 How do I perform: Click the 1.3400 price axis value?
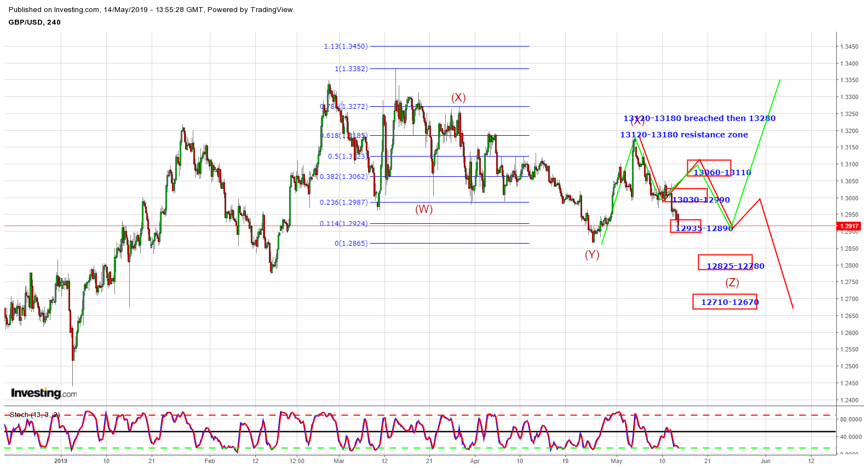click(849, 63)
